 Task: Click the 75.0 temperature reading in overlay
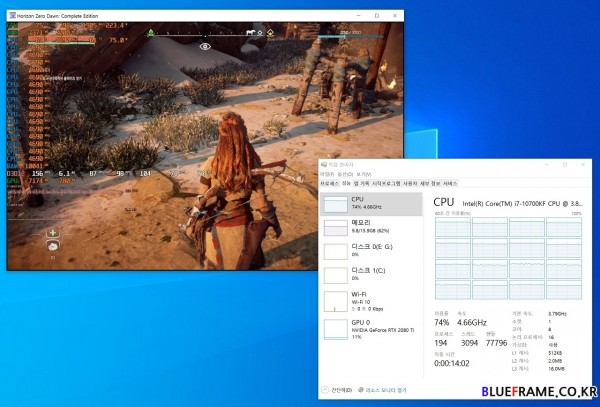click(x=117, y=40)
